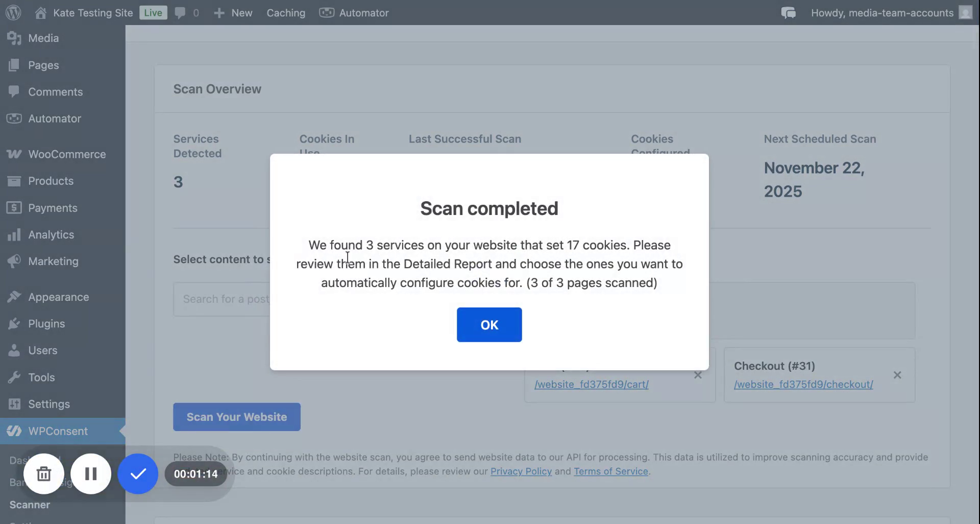Image resolution: width=980 pixels, height=524 pixels.
Task: Open the Media library
Action: coord(43,38)
